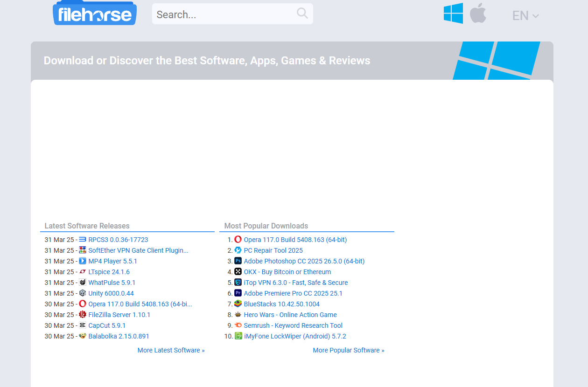Image resolution: width=588 pixels, height=387 pixels.
Task: Click the FileZilla Server icon
Action: 83,315
